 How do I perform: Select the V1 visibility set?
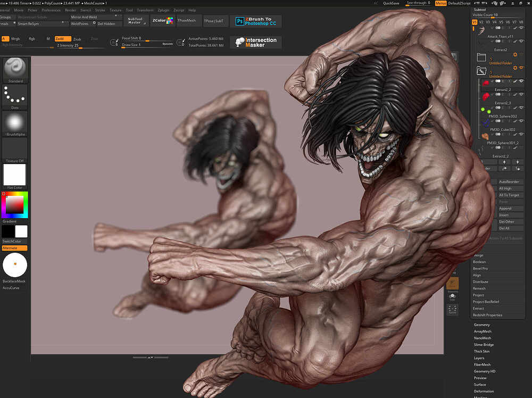tap(475, 22)
